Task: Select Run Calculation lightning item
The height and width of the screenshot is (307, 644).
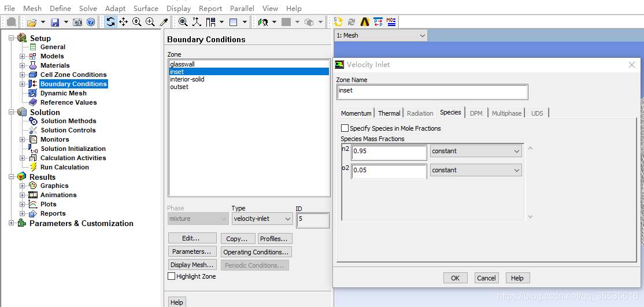Action: pyautogui.click(x=65, y=167)
